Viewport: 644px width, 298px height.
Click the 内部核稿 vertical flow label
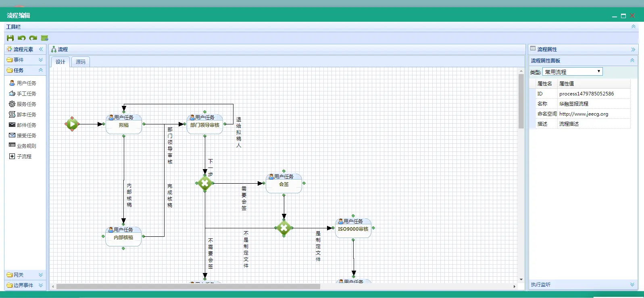[x=129, y=195]
